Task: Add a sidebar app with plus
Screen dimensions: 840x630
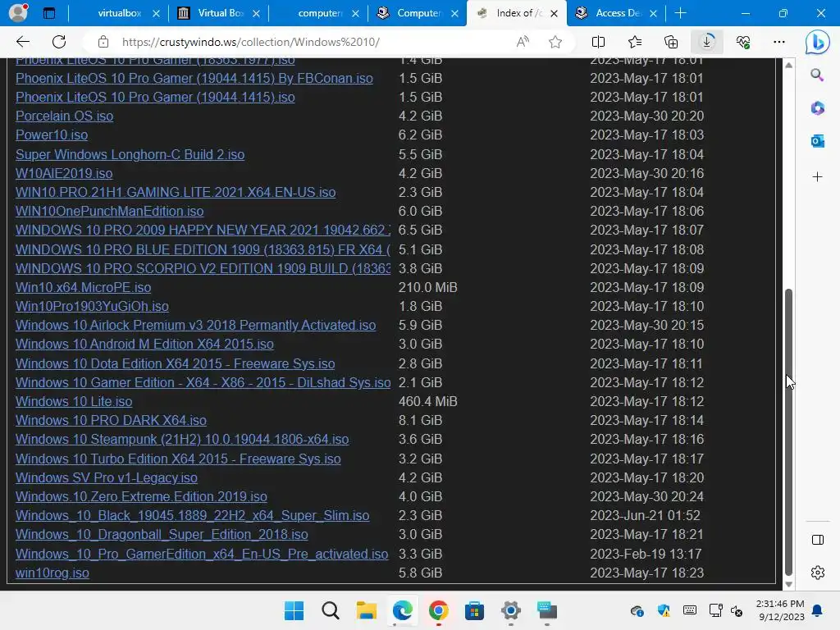Action: pos(818,177)
